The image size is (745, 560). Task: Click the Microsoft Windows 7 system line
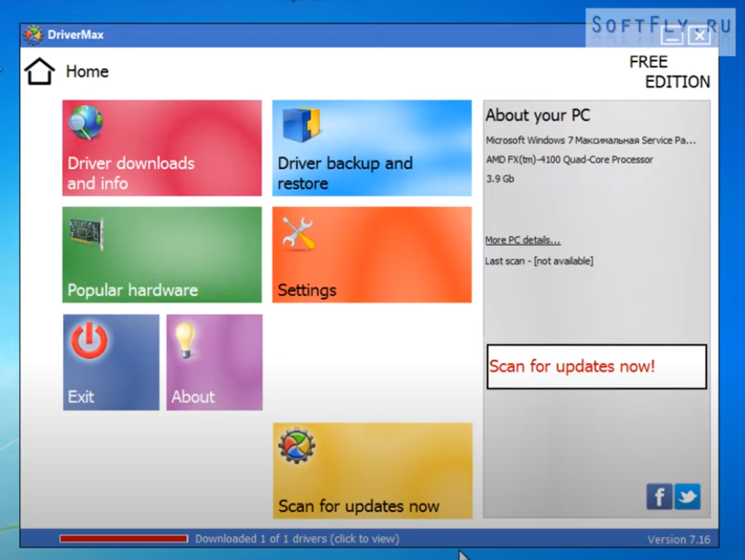click(x=590, y=140)
